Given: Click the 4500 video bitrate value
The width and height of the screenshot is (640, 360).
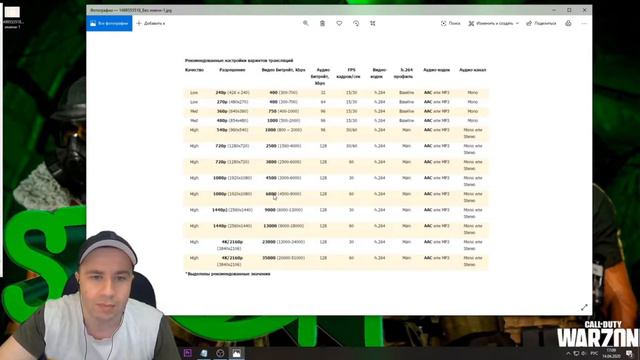Looking at the screenshot, I should click(271, 178).
